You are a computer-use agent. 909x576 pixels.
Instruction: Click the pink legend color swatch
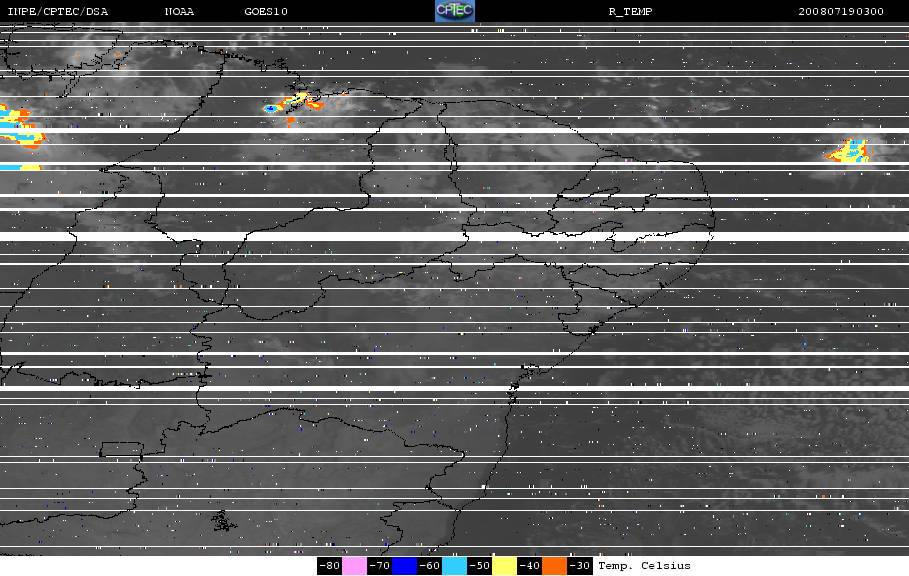pos(355,566)
